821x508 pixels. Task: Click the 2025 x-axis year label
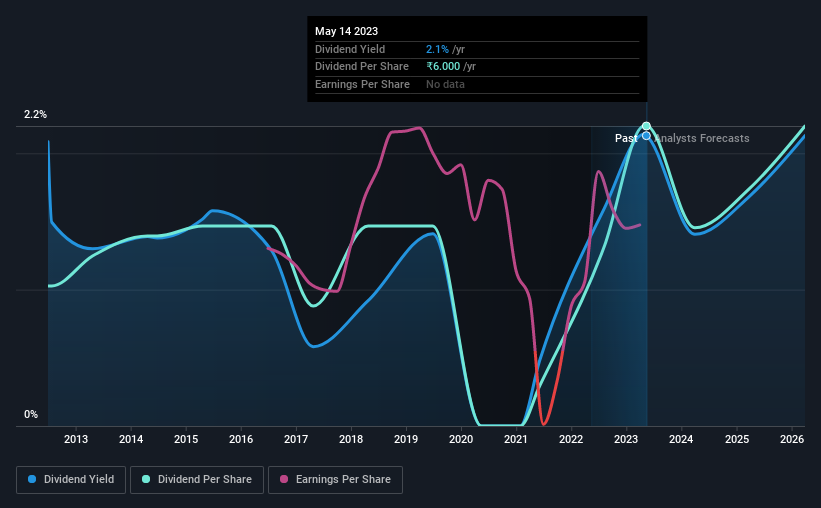point(737,439)
